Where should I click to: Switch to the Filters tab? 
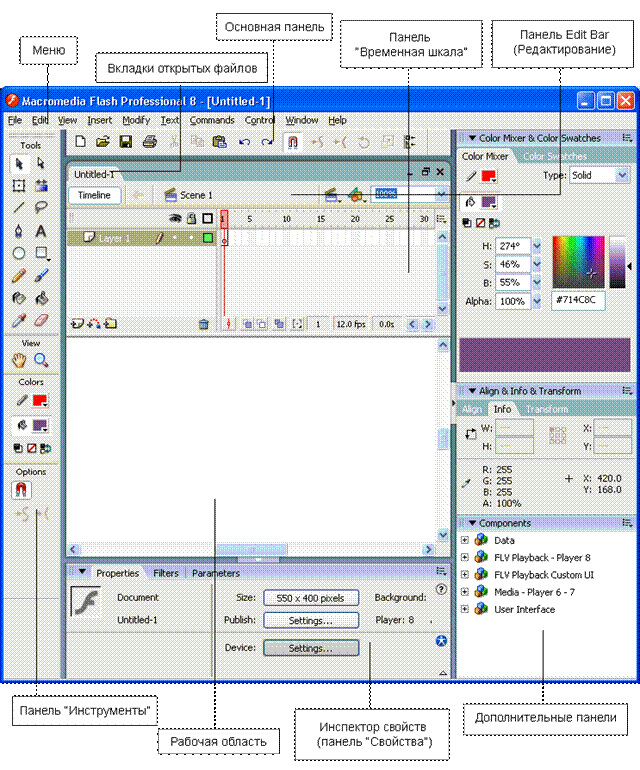(166, 573)
